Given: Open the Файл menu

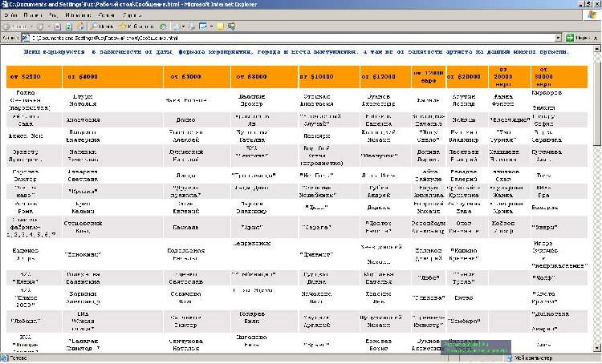Looking at the screenshot, I should 11,15.
